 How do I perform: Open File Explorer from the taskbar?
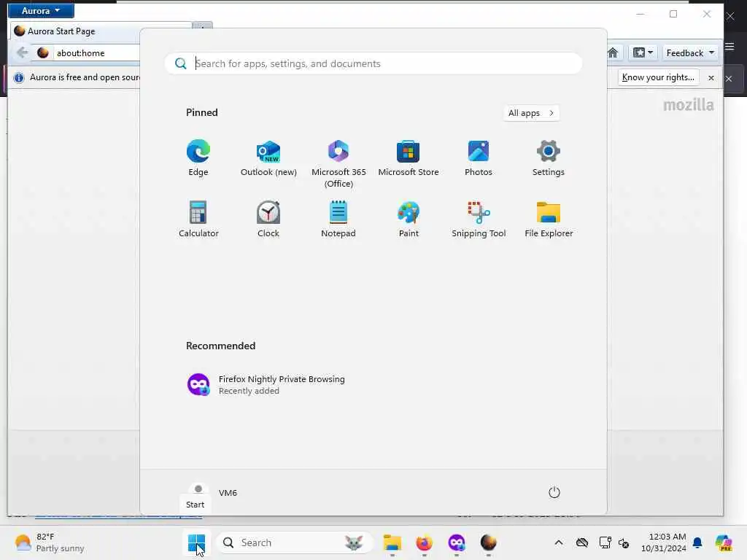(x=392, y=542)
